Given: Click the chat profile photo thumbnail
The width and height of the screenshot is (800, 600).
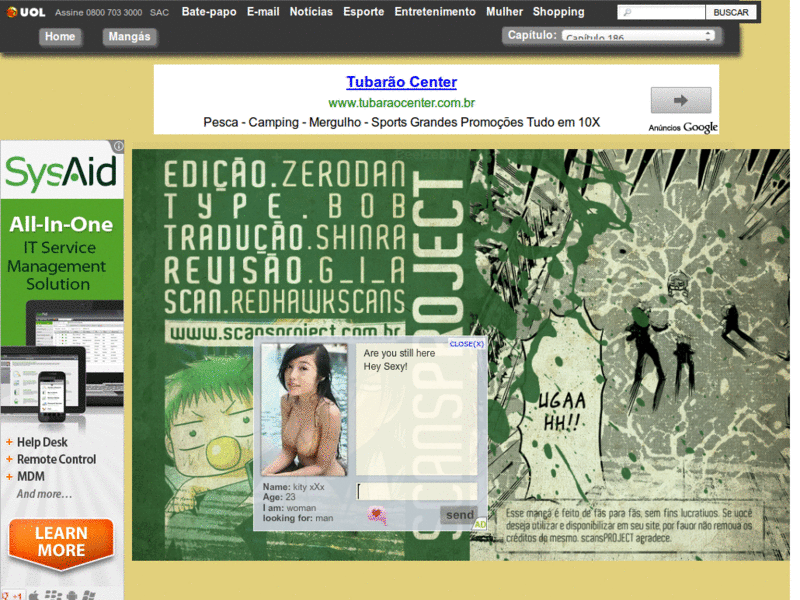Looking at the screenshot, I should click(305, 410).
